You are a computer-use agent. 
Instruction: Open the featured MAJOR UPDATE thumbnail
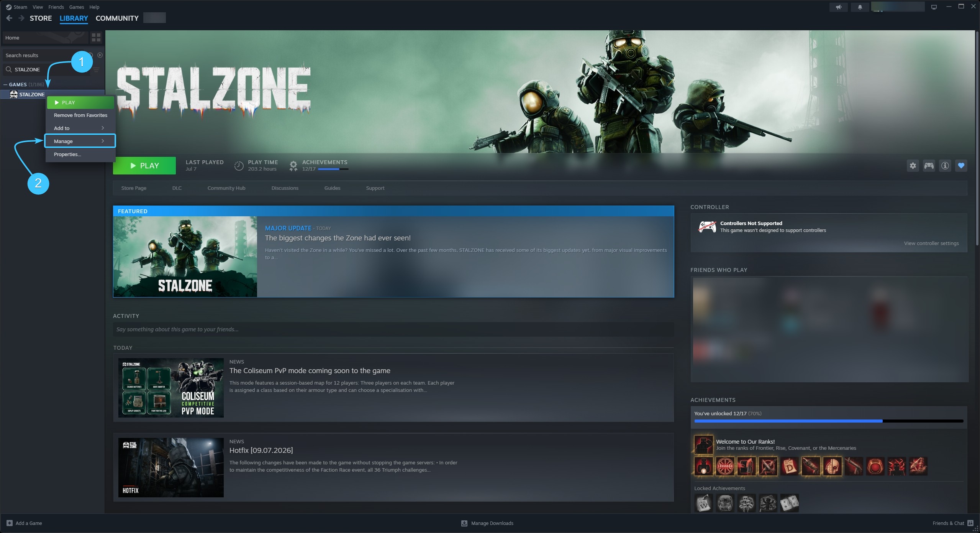[185, 257]
